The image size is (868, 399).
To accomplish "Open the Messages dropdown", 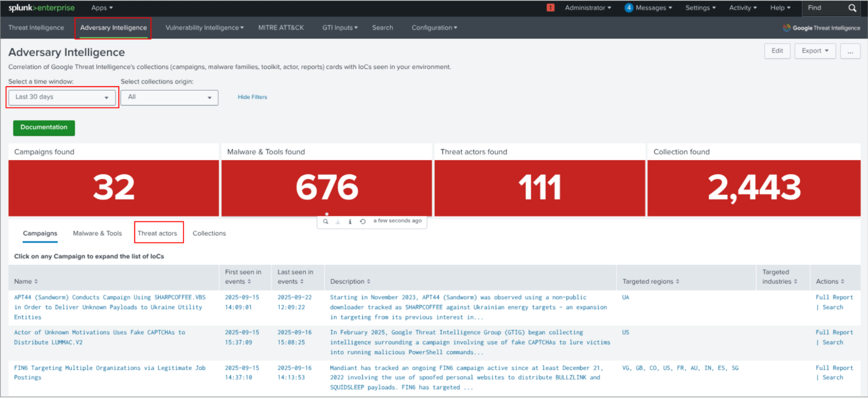I will click(653, 8).
